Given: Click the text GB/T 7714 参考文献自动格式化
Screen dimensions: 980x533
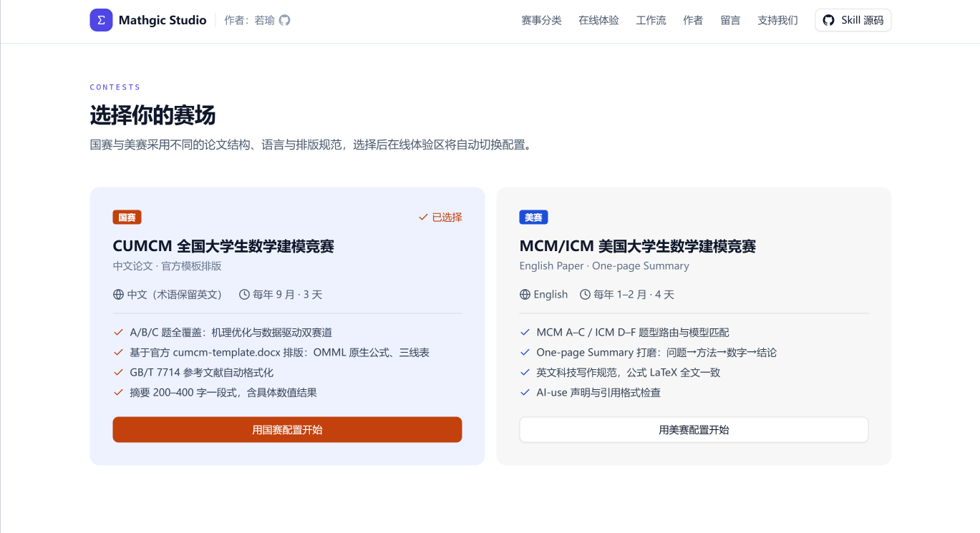Looking at the screenshot, I should pos(202,372).
